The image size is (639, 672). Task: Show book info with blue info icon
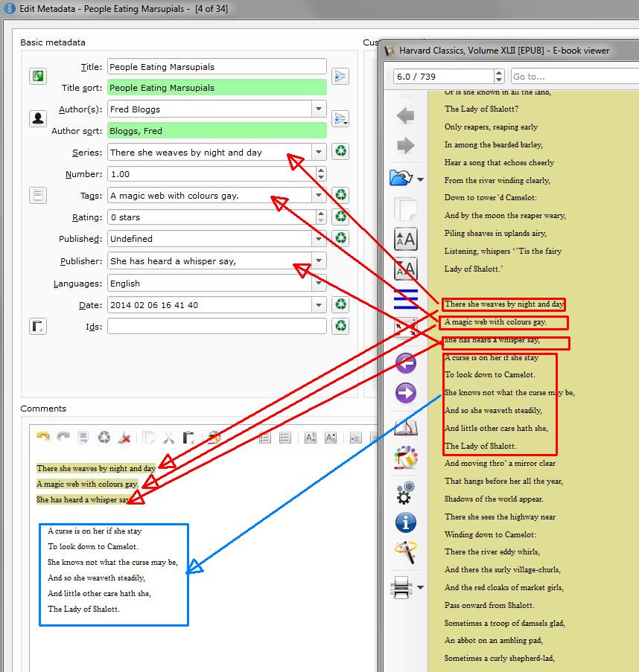[406, 522]
